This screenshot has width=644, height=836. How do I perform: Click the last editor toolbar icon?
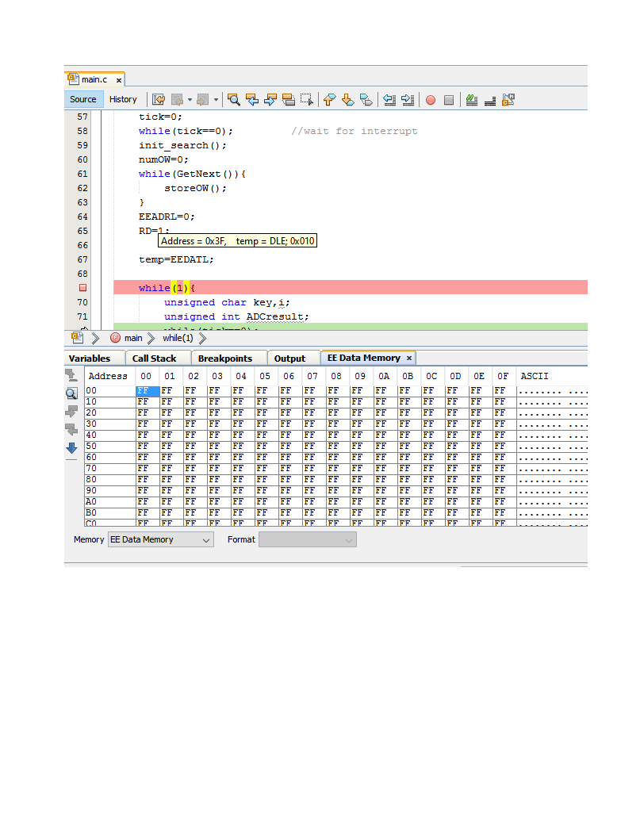[x=508, y=100]
